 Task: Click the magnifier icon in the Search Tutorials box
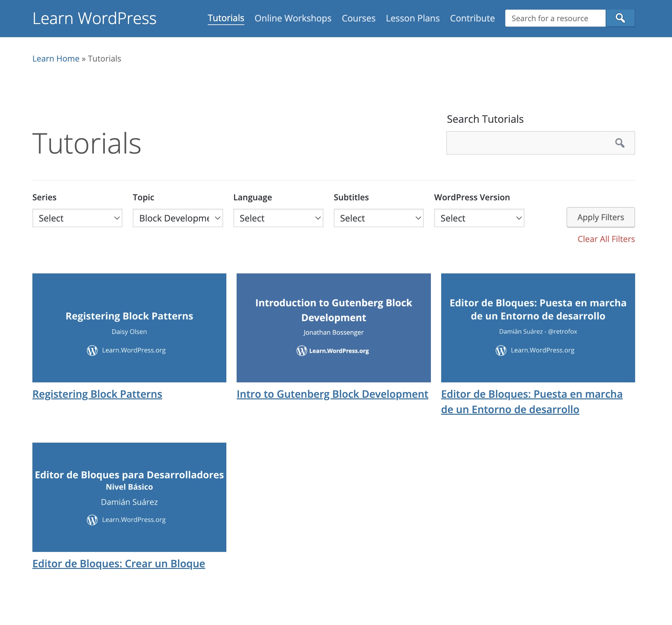[x=620, y=143]
